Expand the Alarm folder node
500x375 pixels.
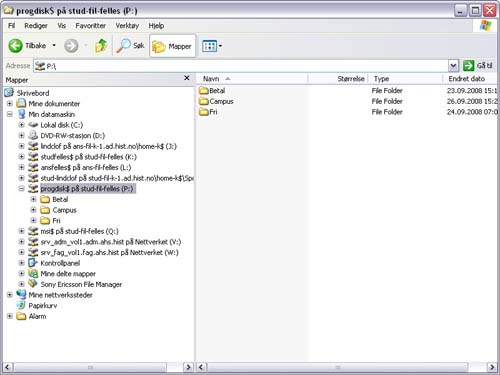click(x=10, y=316)
